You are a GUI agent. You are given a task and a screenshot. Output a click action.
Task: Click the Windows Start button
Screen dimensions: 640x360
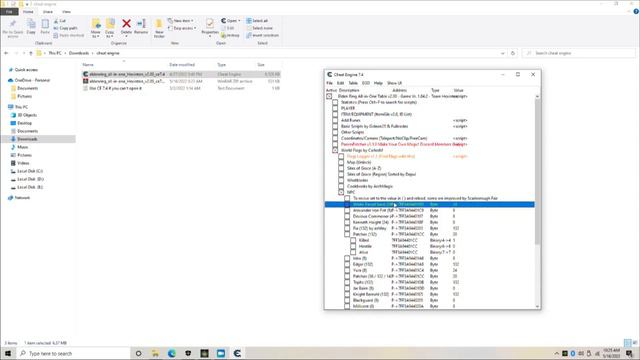coord(8,353)
